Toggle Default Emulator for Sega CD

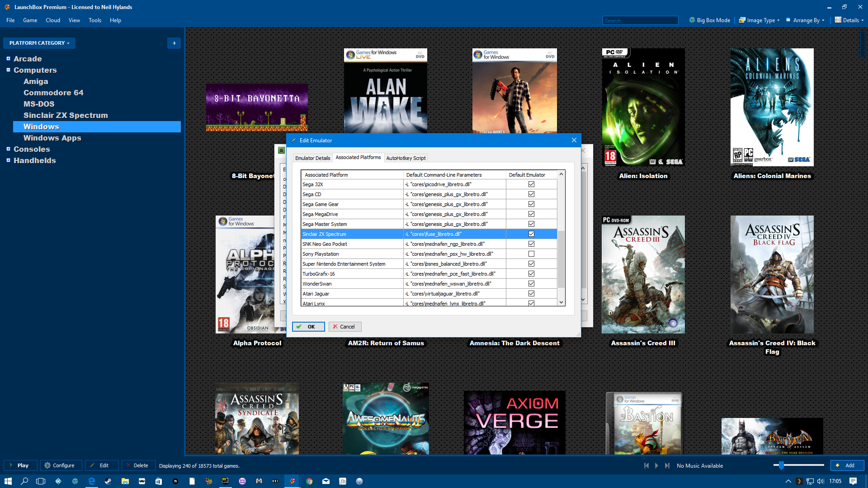pos(531,194)
